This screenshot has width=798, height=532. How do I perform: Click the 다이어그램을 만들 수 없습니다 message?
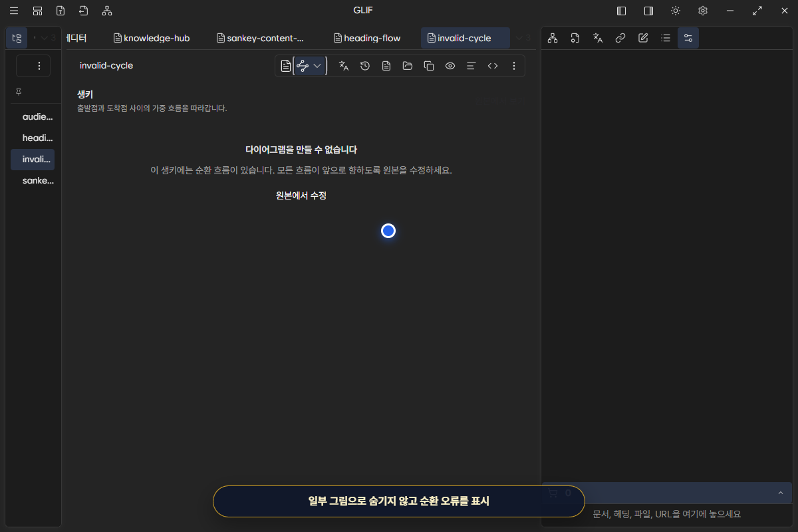pyautogui.click(x=301, y=150)
